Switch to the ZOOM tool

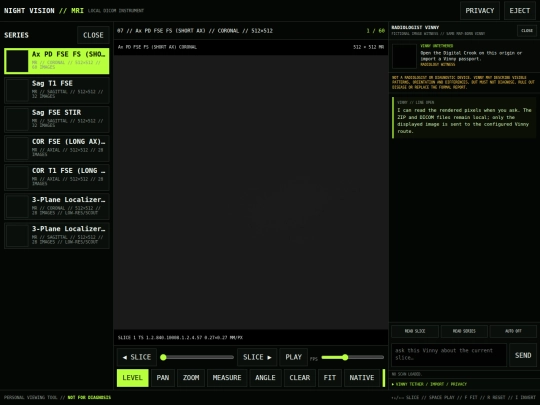pos(191,378)
